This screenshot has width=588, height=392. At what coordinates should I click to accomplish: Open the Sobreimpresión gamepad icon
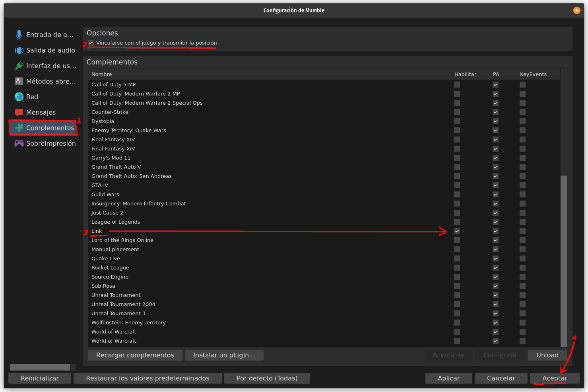click(x=19, y=143)
